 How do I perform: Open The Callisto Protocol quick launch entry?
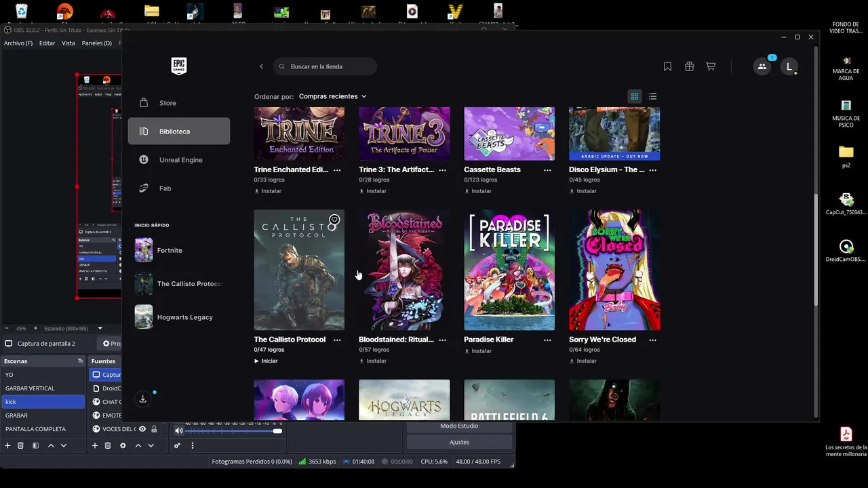(x=179, y=284)
